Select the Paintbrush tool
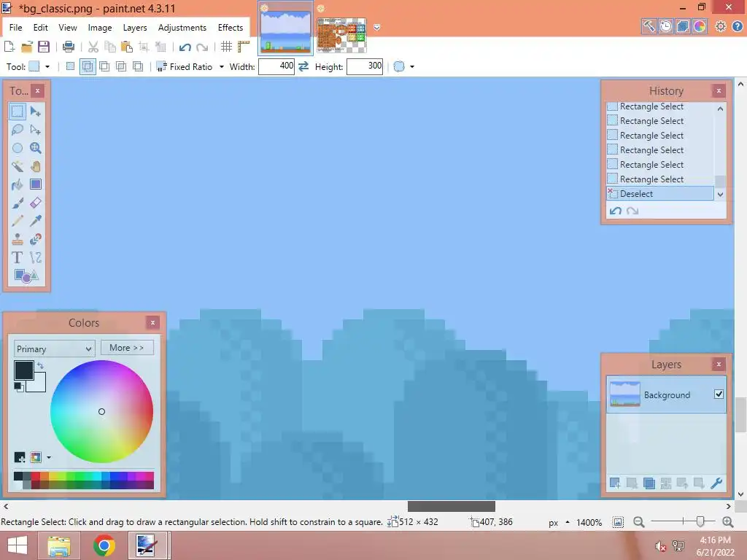Viewport: 747px width, 560px height. [x=18, y=203]
